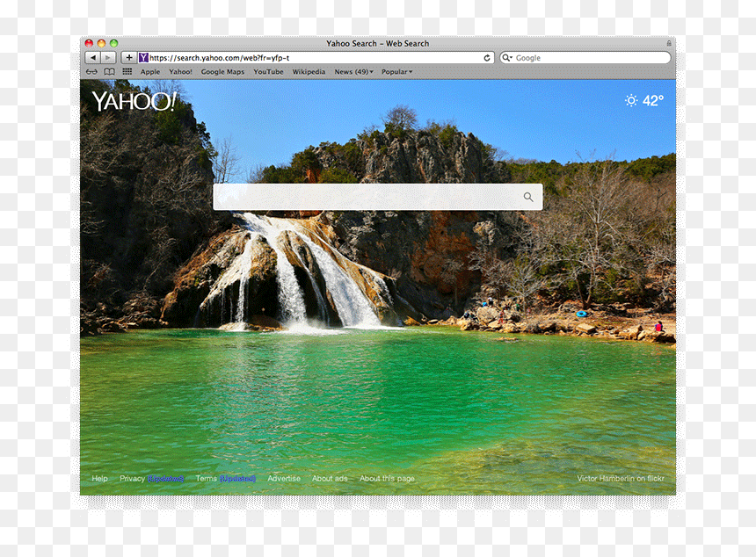Click the 42° temperature reading
The height and width of the screenshot is (557, 756).
click(653, 100)
